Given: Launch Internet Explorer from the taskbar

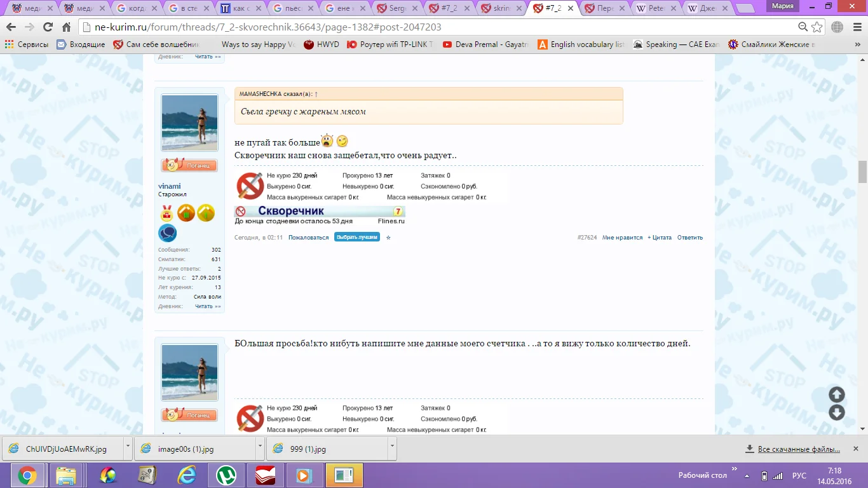Looking at the screenshot, I should point(187,475).
